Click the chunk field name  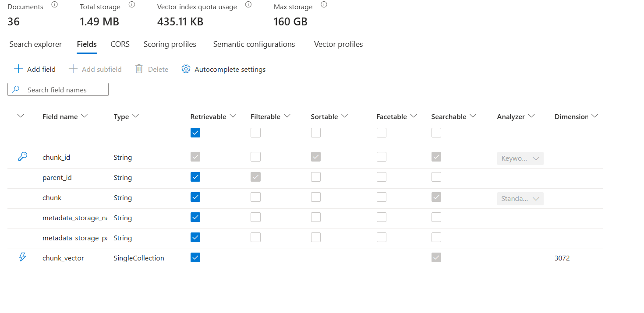tap(52, 198)
